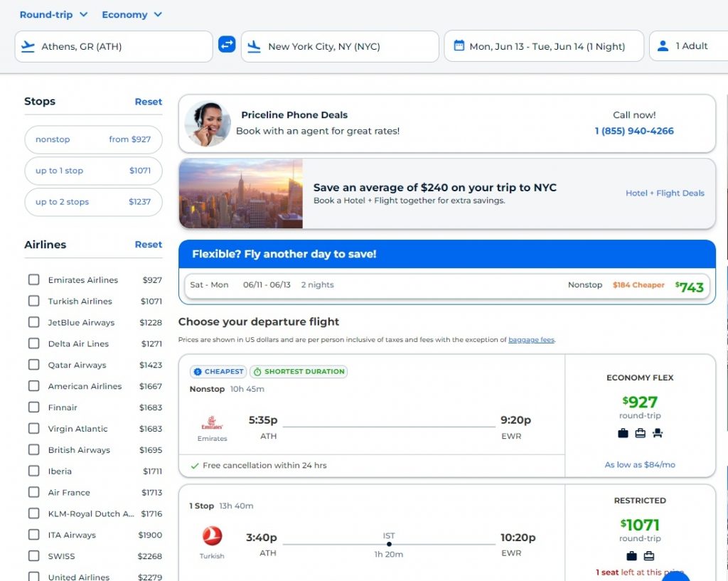Check the Finnair filter
Viewport: 728px width, 581px height.
point(34,407)
